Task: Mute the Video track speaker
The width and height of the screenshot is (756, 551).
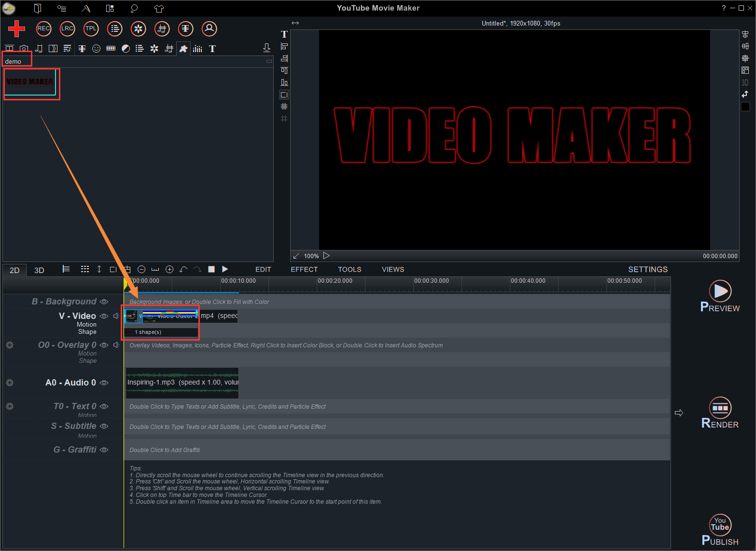Action: click(x=116, y=316)
